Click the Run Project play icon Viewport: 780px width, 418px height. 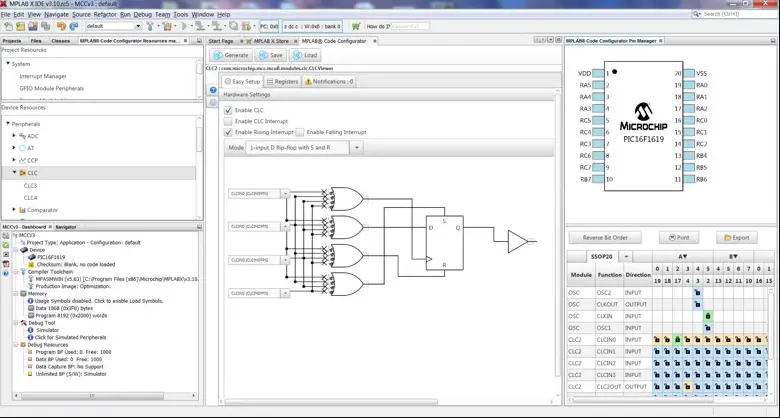click(x=184, y=26)
